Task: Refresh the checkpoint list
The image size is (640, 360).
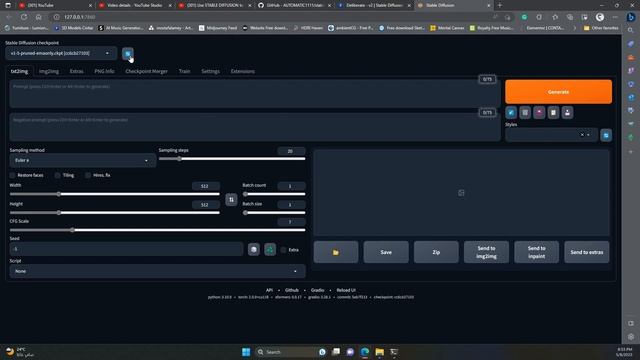Action: [128, 53]
